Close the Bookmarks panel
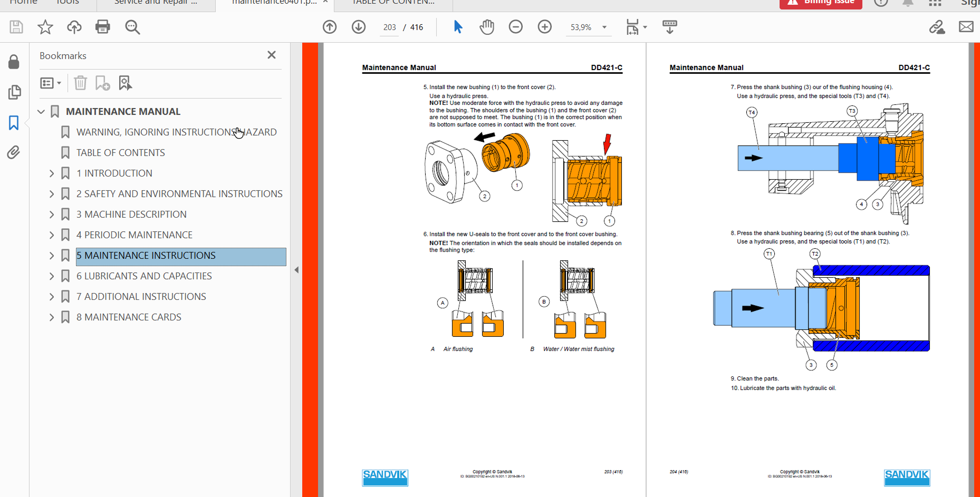Screen dimensions: 980x497 coord(272,55)
